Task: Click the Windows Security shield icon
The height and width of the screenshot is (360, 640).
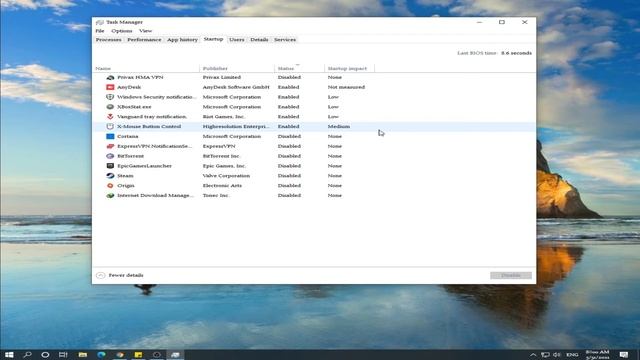Action: (x=110, y=97)
